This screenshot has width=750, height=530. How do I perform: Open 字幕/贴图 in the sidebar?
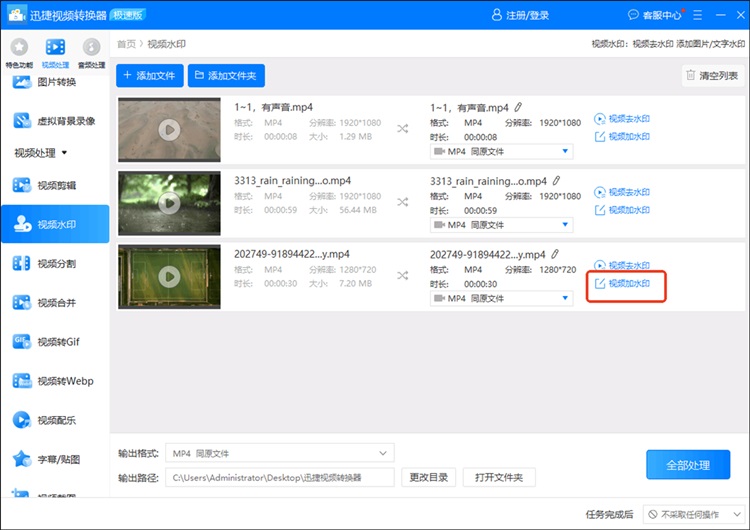pos(55,459)
